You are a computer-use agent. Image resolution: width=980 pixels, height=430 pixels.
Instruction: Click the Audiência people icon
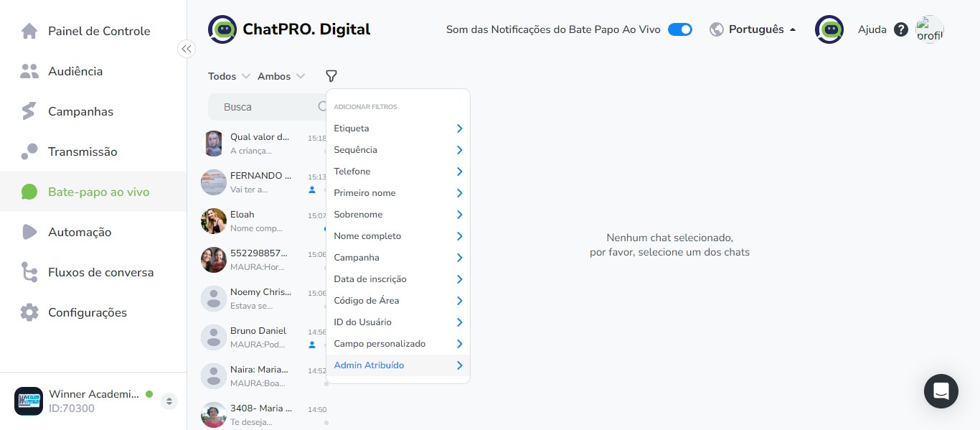coord(29,71)
